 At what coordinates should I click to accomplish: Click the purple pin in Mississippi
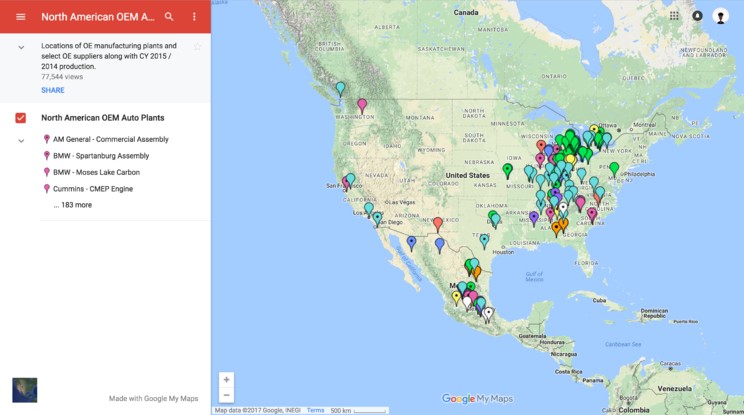click(534, 218)
